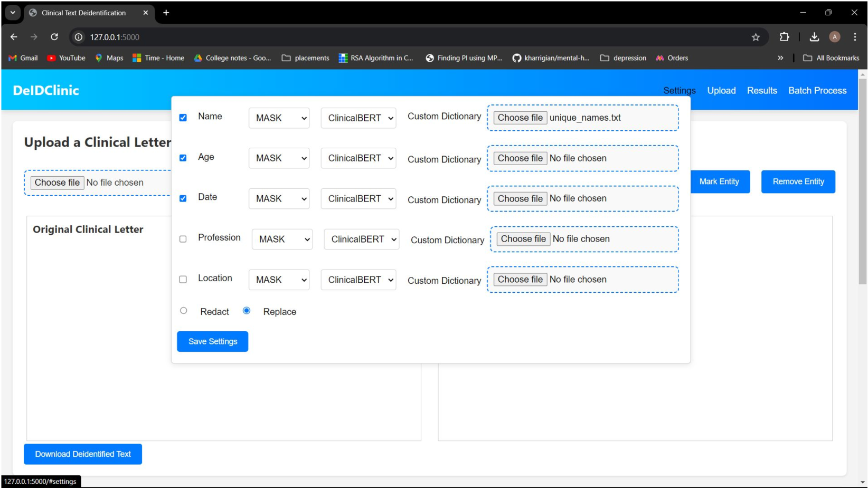This screenshot has height=489, width=868.
Task: Open the YouTube bookmark
Action: tap(66, 58)
